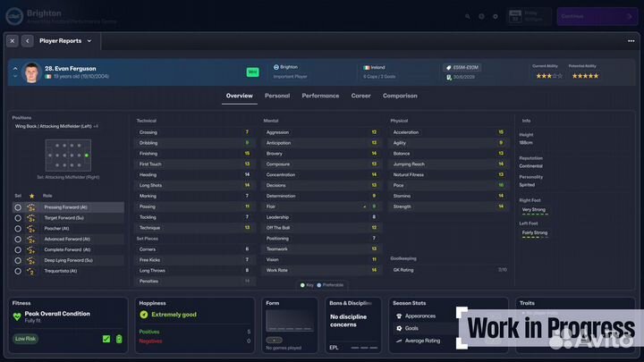
Task: Click the Positives happiness row
Action: pyautogui.click(x=195, y=332)
